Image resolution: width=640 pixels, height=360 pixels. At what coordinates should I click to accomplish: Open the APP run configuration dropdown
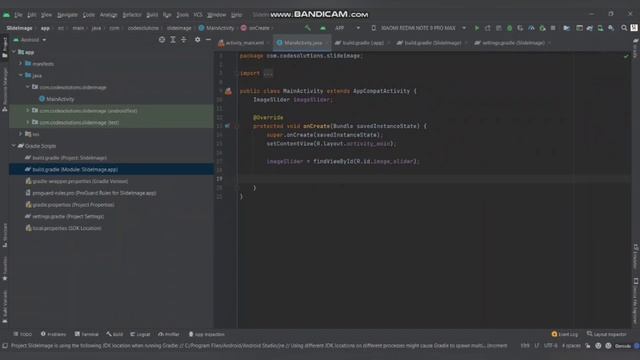pos(347,28)
